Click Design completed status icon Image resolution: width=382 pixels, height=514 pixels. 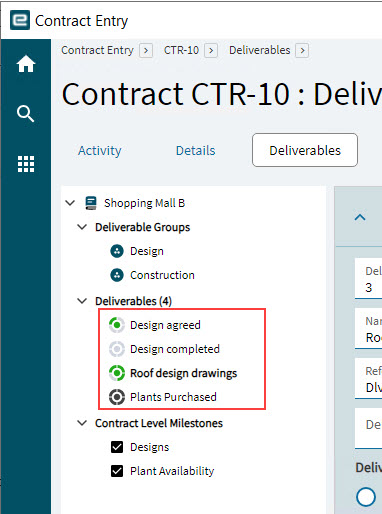[117, 349]
